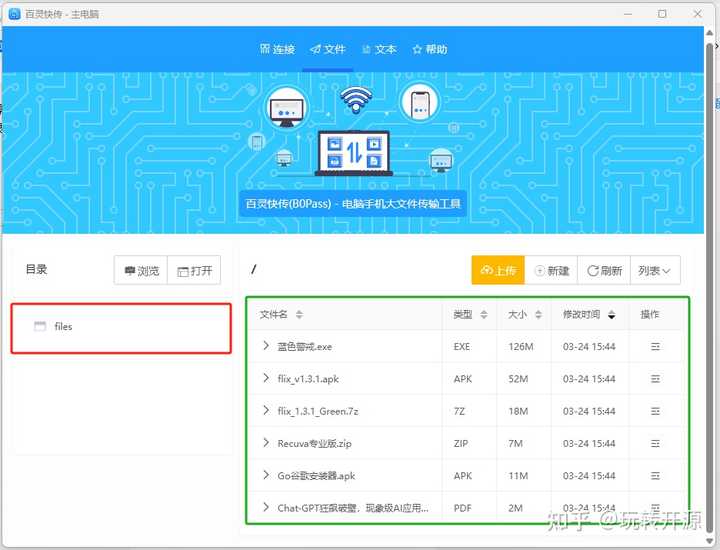Click the folder icon beside files

pos(40,326)
